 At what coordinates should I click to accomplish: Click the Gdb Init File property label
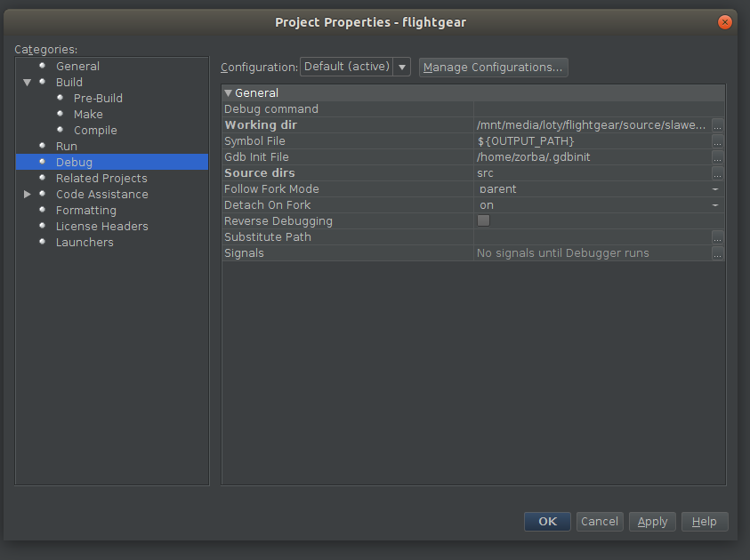(256, 157)
